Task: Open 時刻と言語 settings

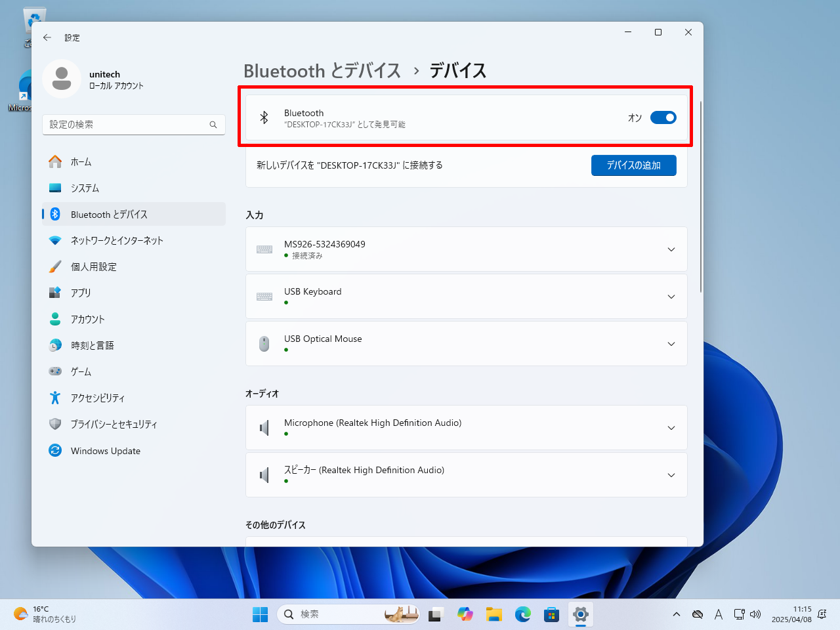Action: pos(134,345)
